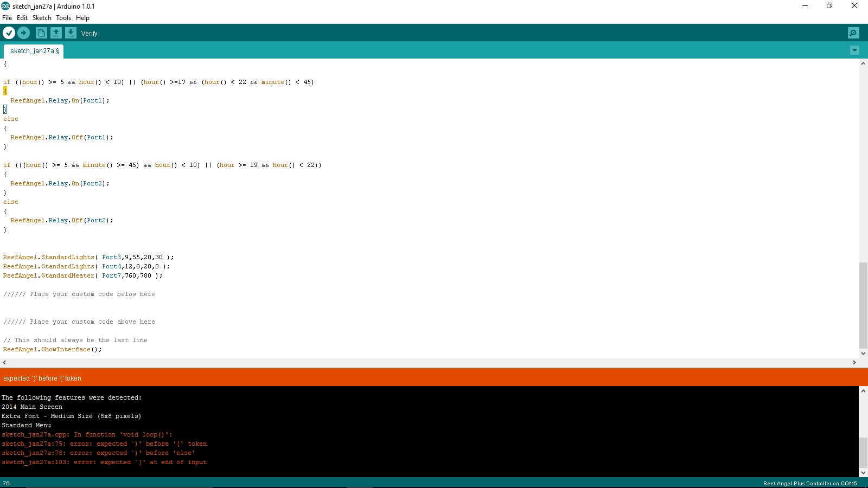Click the ReefAngel.Relay.Off(Port1); line
Screen dimensions: 868x488
(62, 138)
